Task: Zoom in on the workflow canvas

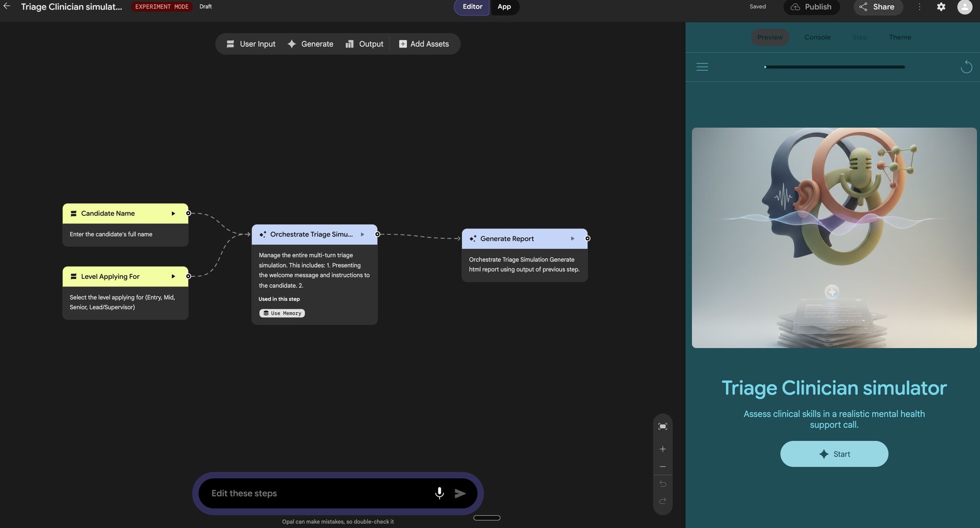Action: [663, 449]
